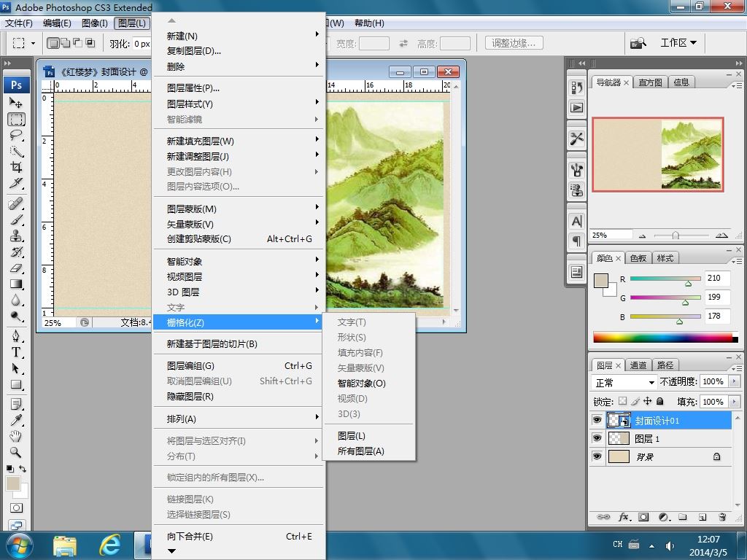The image size is (747, 560).
Task: Click the R channel color slider
Action: 665,279
